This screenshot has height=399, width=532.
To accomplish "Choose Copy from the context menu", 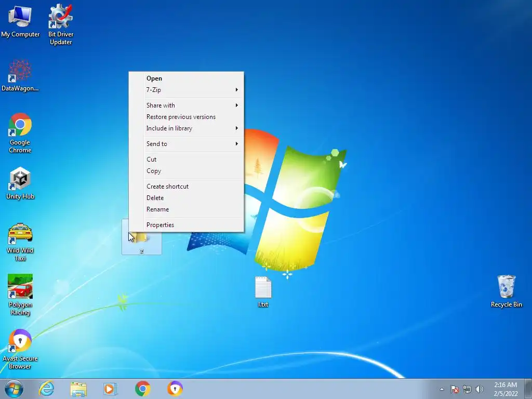I will [x=186, y=171].
